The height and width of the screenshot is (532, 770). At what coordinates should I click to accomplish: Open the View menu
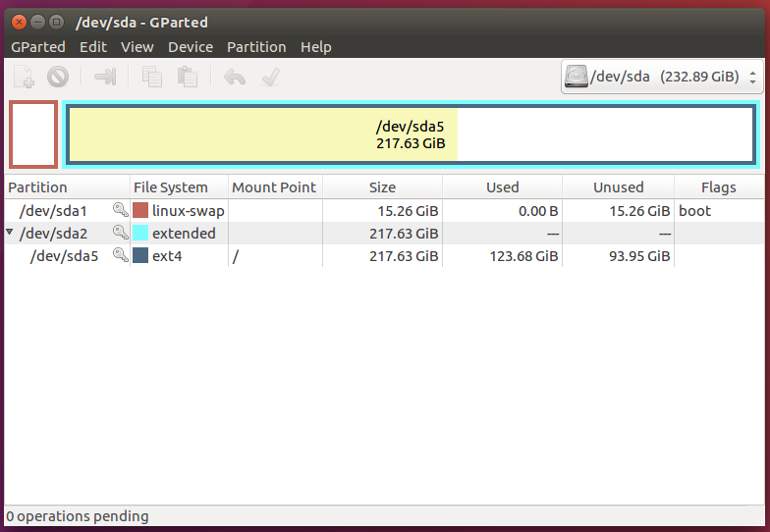[x=137, y=47]
